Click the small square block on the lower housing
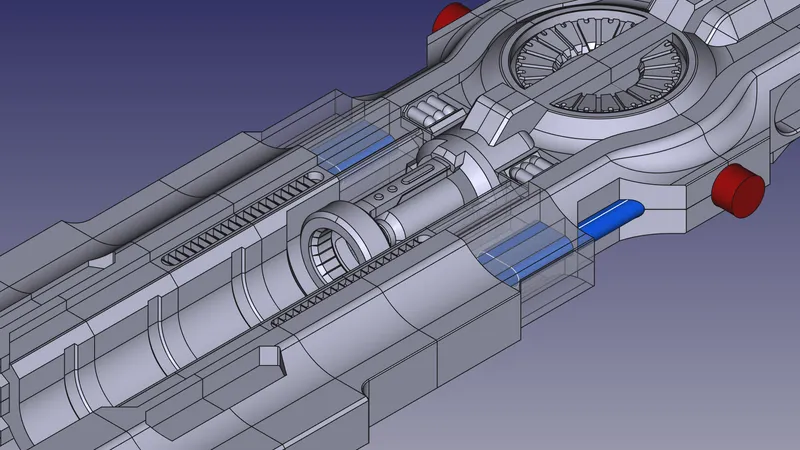Viewport: 800px width, 450px height. [268, 357]
